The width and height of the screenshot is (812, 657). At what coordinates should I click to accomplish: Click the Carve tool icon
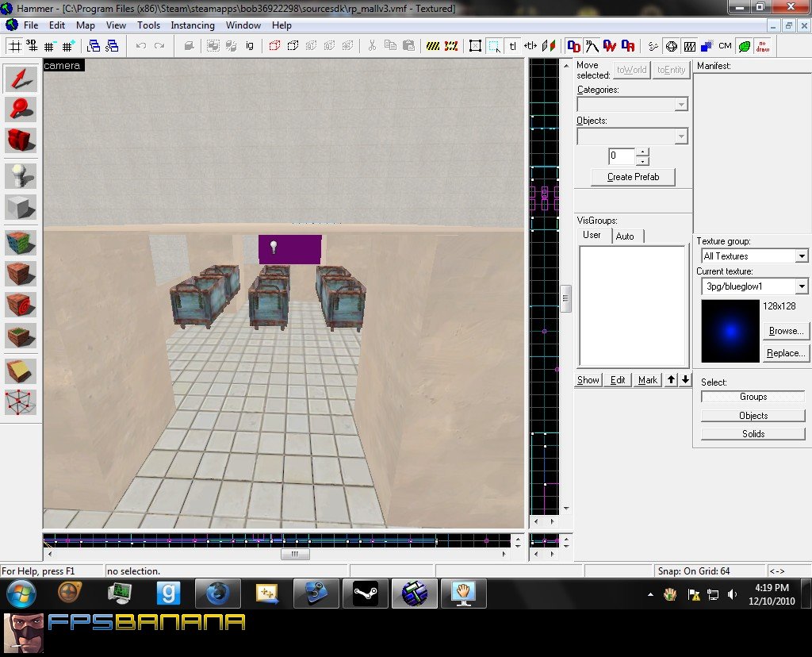point(189,46)
